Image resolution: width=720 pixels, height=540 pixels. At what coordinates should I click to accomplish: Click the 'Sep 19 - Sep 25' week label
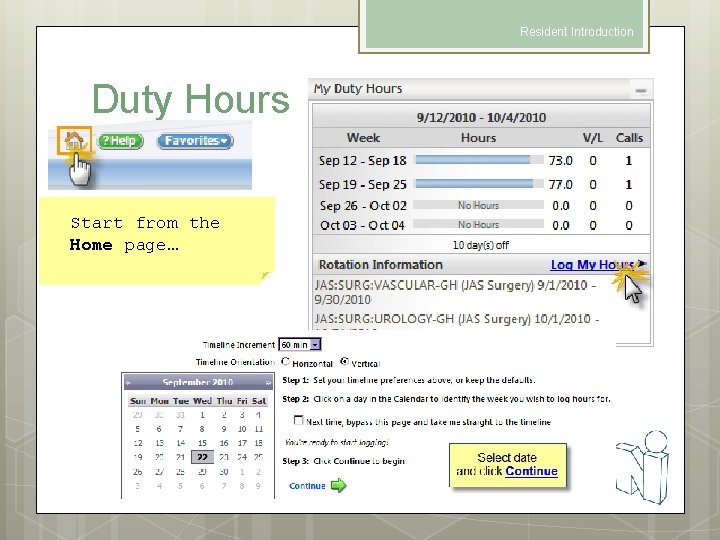(363, 185)
